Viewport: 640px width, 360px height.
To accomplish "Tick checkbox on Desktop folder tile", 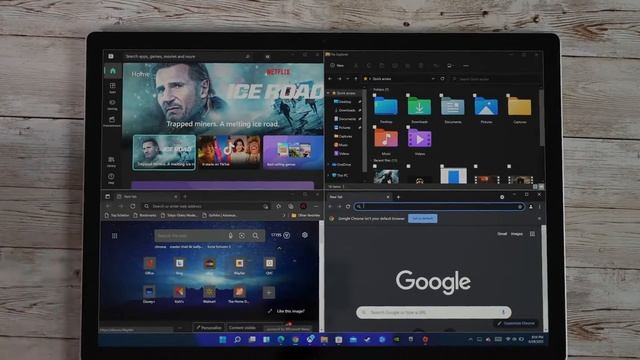I will (374, 96).
